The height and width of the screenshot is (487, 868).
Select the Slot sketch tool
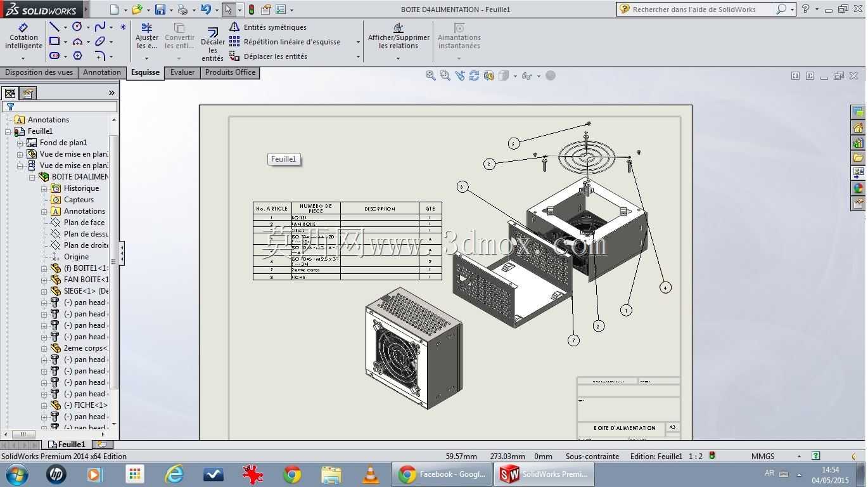pos(54,56)
